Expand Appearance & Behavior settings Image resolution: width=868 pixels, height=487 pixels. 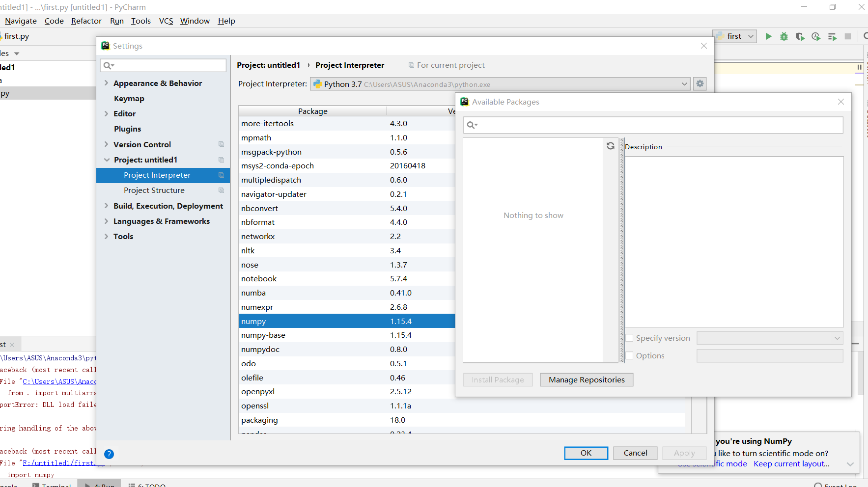[106, 83]
